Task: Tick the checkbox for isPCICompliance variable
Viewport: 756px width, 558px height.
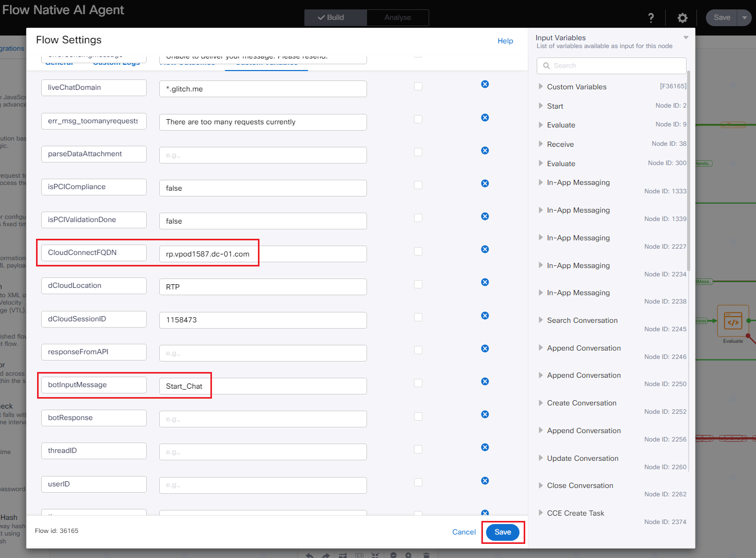Action: [x=418, y=185]
